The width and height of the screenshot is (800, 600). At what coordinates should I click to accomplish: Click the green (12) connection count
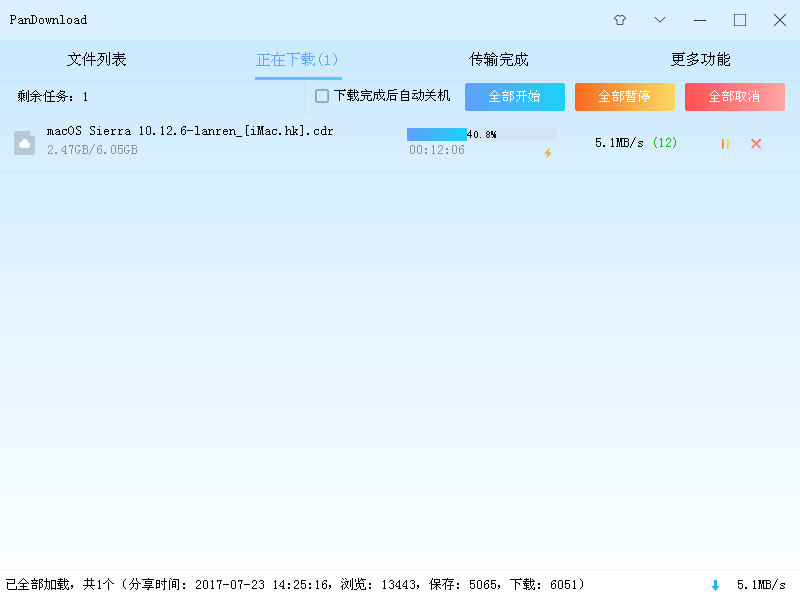(665, 143)
